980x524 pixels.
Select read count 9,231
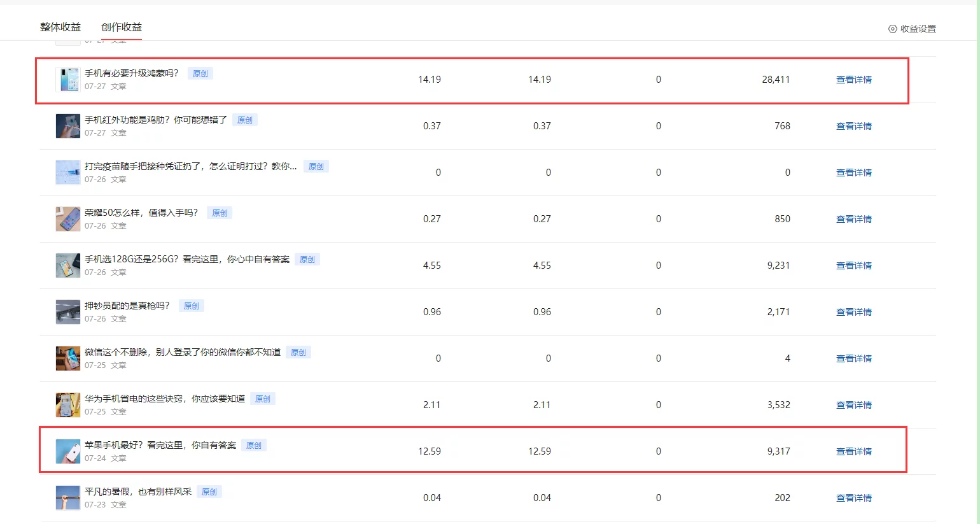778,266
